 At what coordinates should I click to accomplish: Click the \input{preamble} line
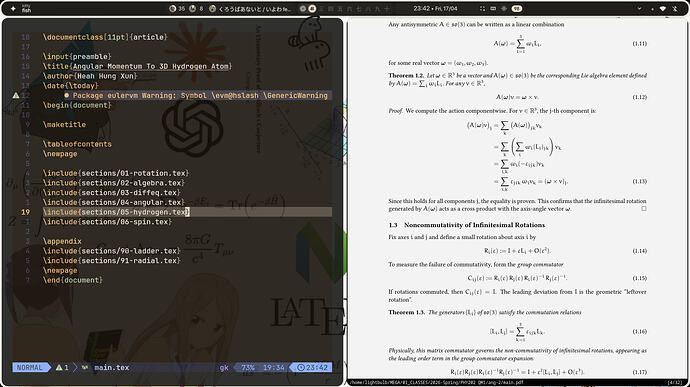click(77, 56)
